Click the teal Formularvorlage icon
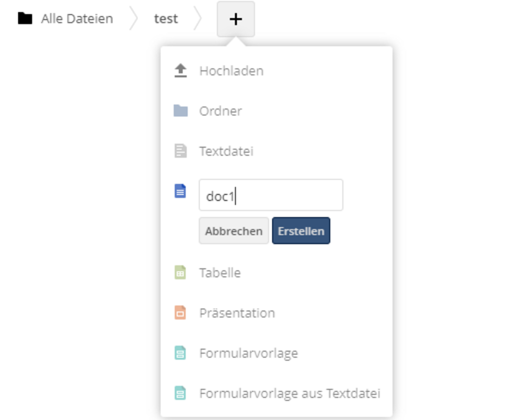The image size is (510, 420). pyautogui.click(x=180, y=353)
